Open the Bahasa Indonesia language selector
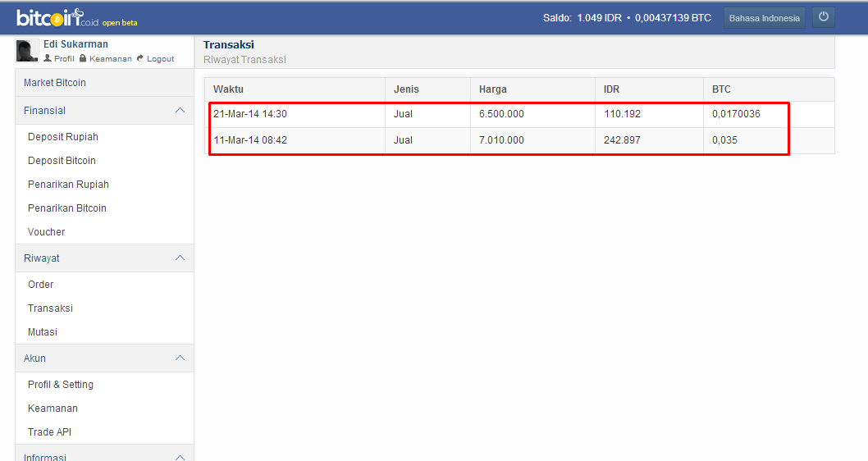The height and width of the screenshot is (461, 868). [x=764, y=18]
